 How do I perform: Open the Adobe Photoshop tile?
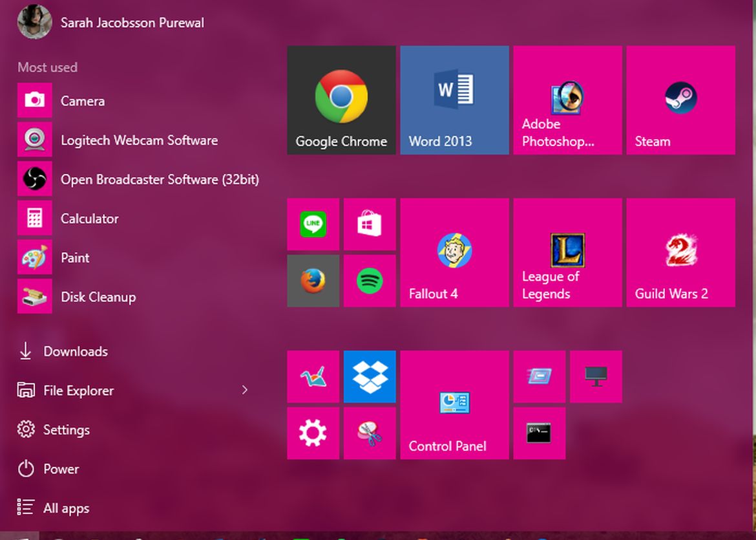click(x=567, y=100)
